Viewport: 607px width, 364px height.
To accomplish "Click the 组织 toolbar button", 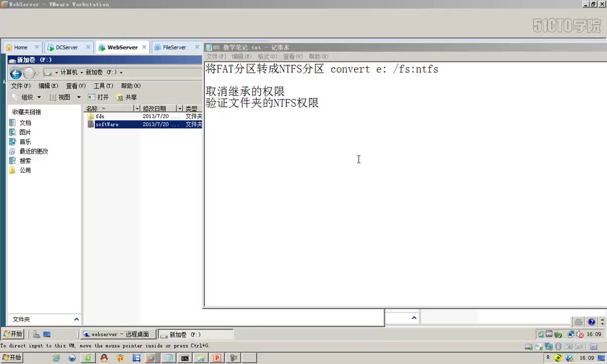I will click(x=27, y=97).
